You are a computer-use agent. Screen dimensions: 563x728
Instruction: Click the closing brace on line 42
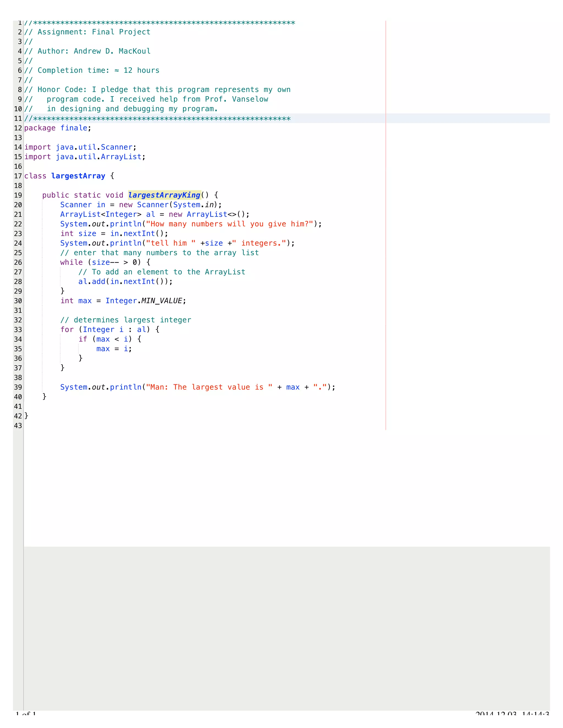point(26,416)
